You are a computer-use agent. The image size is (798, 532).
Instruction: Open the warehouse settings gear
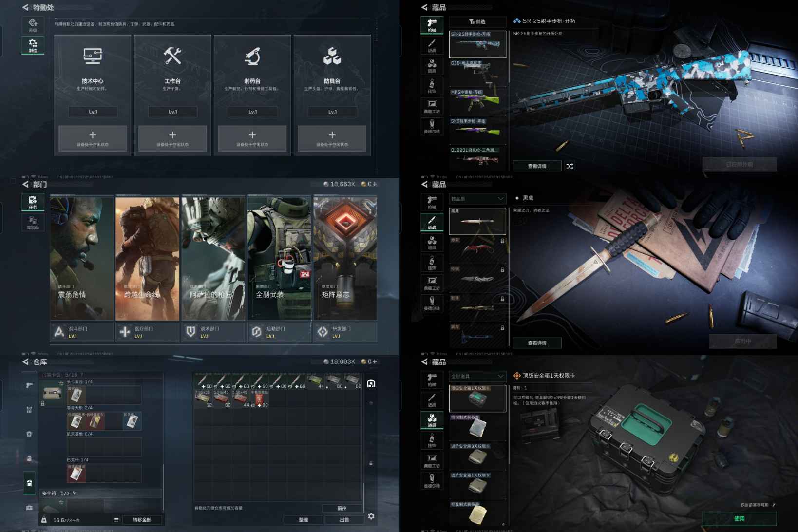371,516
